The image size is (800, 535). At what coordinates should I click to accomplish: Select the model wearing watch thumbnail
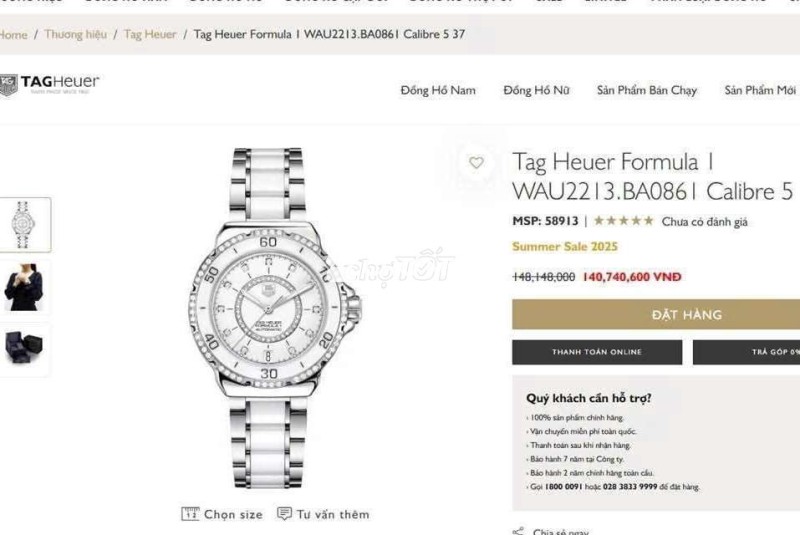click(x=25, y=287)
